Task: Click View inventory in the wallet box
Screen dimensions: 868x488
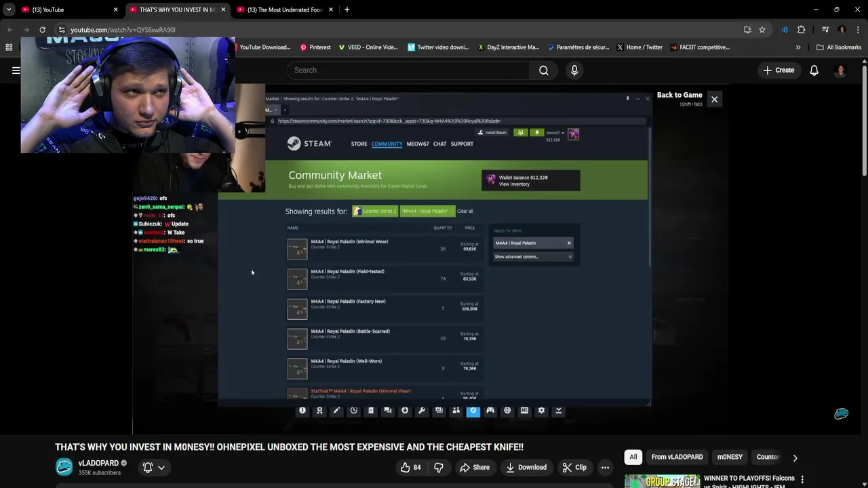Action: [x=514, y=184]
